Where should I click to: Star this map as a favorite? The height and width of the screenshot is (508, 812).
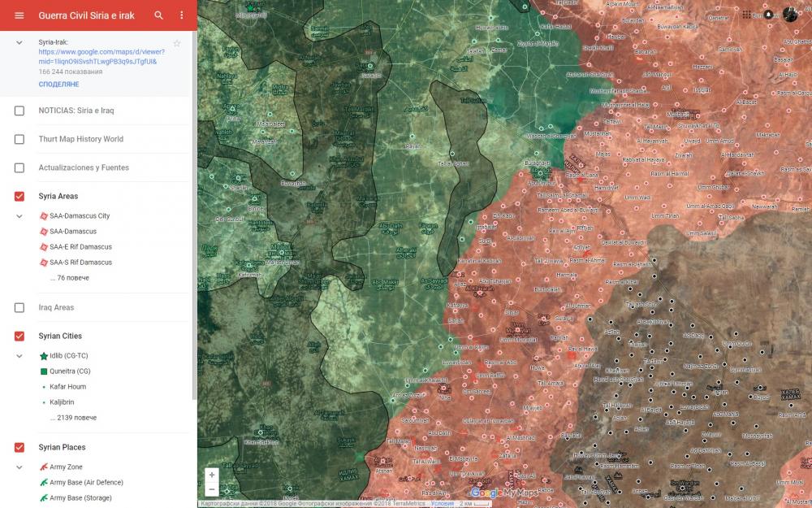177,43
